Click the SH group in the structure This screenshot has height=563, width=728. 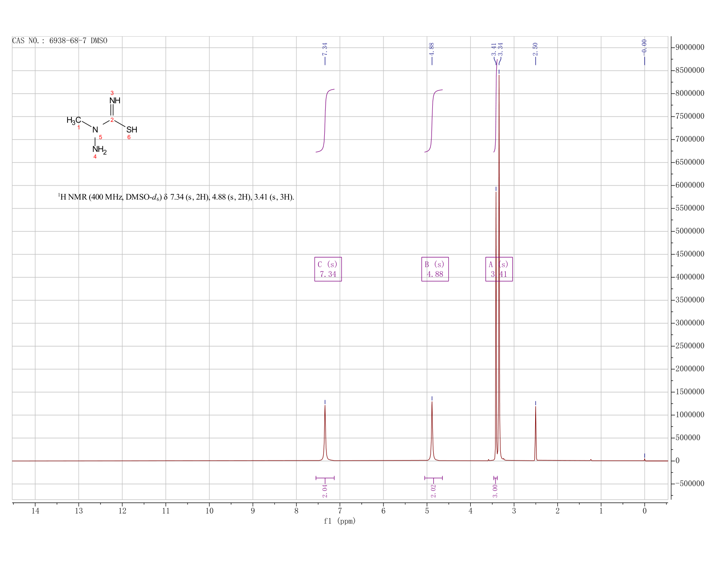[131, 130]
